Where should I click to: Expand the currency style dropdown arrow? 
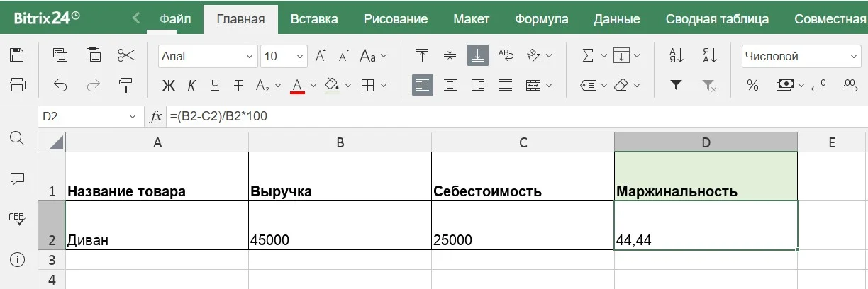coord(801,86)
